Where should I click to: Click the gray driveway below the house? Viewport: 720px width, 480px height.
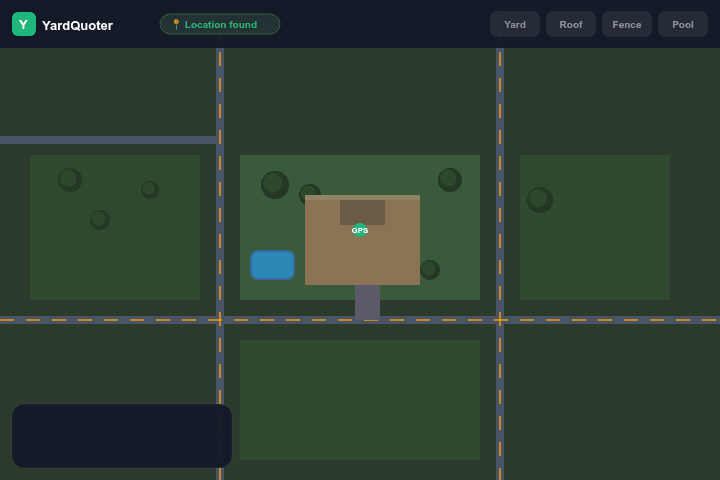coord(367,301)
